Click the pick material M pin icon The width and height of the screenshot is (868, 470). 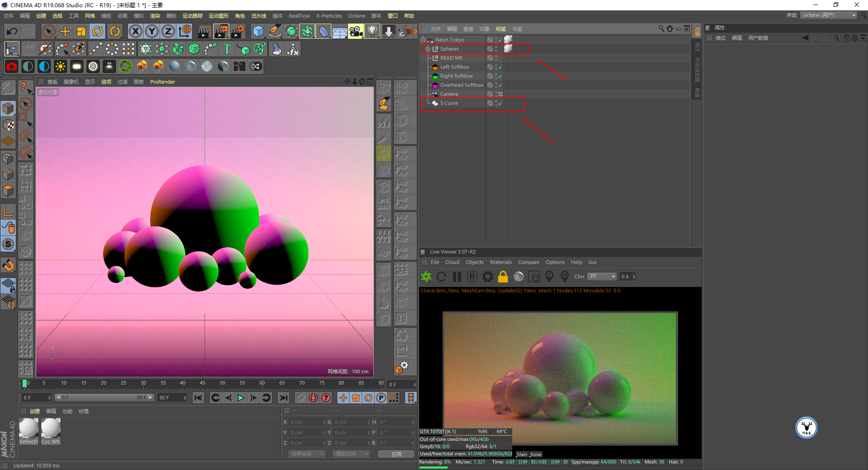(565, 276)
